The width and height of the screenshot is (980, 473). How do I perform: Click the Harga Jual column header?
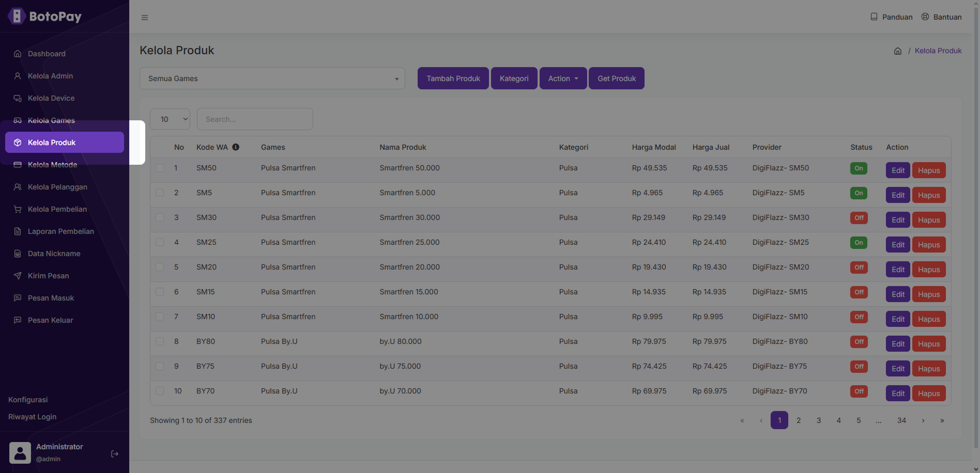point(711,147)
